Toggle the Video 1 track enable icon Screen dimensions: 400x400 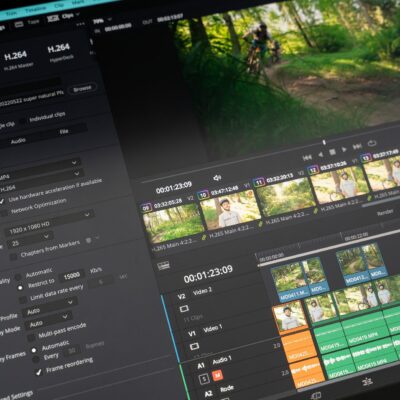coord(194,347)
